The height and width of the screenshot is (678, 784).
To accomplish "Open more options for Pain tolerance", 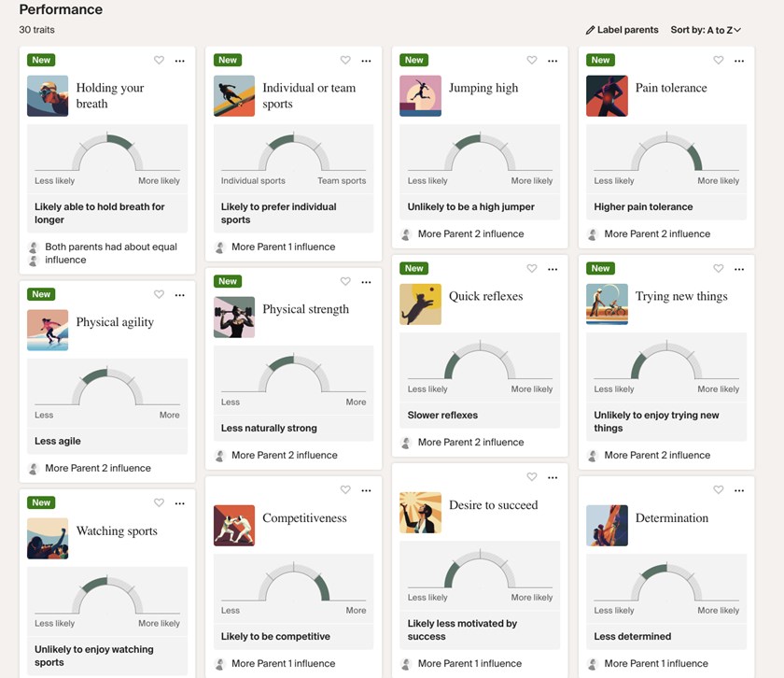I will click(739, 61).
